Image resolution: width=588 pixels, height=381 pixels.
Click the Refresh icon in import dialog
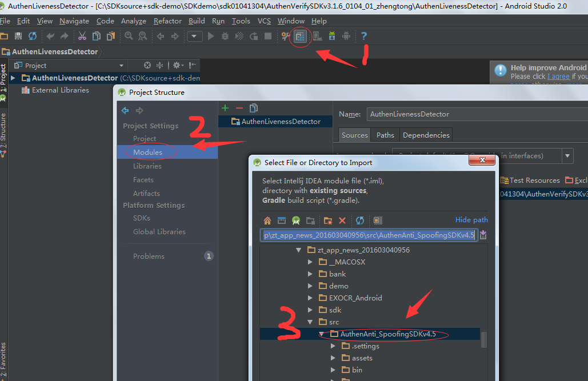click(x=360, y=220)
